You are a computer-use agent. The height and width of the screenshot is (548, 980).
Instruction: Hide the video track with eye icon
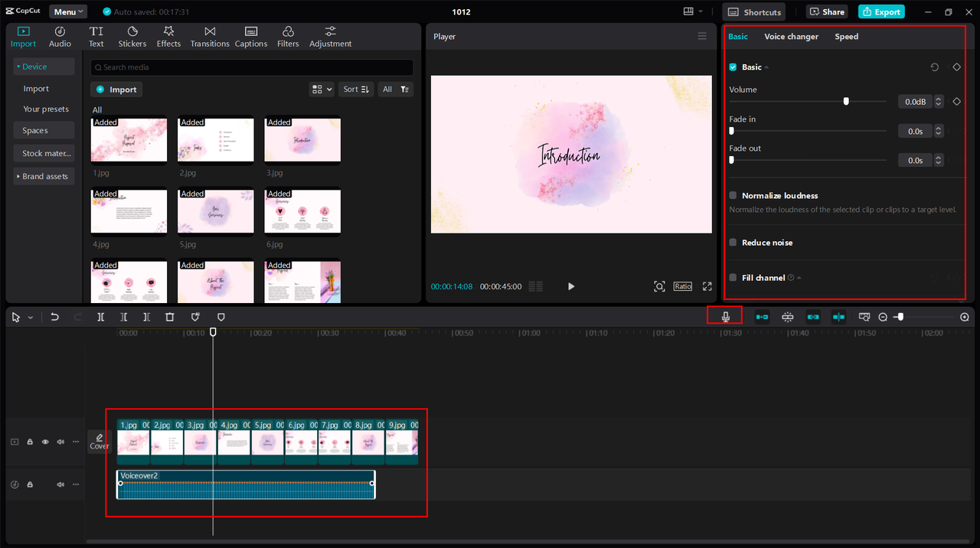45,442
